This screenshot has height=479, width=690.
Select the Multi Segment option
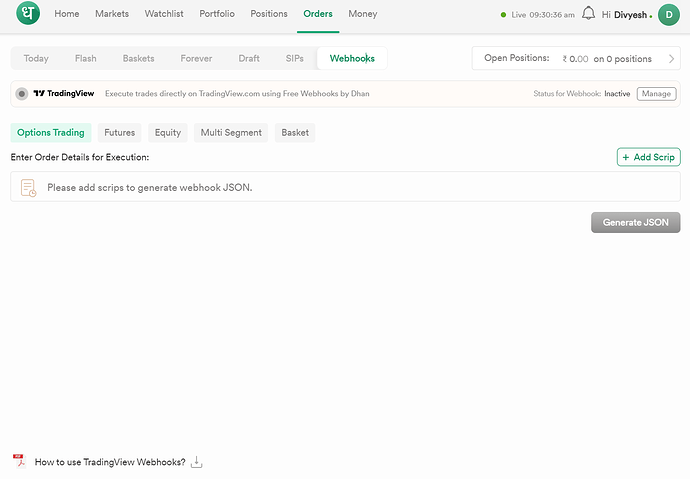[x=231, y=132]
